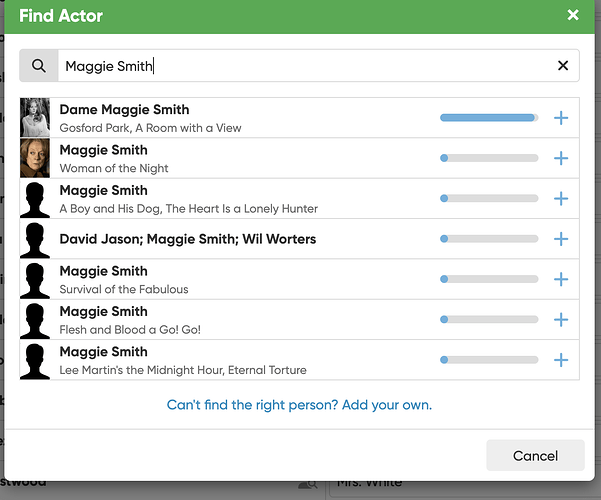Select the Gosford Park, A Room with a View subtitle
This screenshot has width=601, height=500.
(x=150, y=128)
